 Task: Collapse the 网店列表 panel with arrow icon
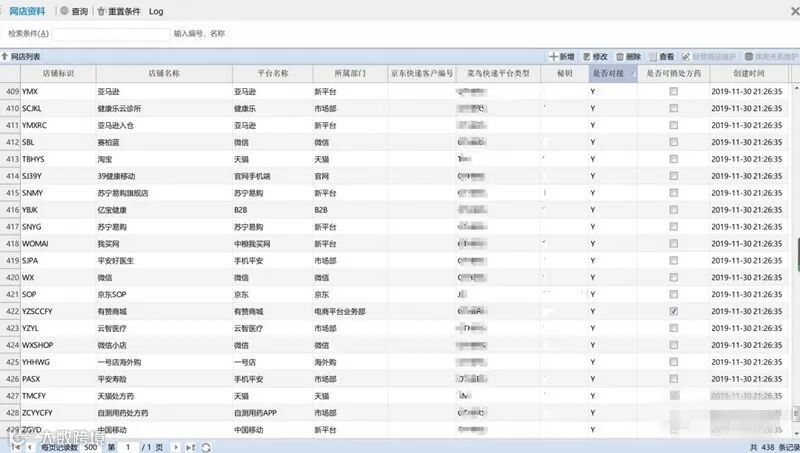point(5,57)
